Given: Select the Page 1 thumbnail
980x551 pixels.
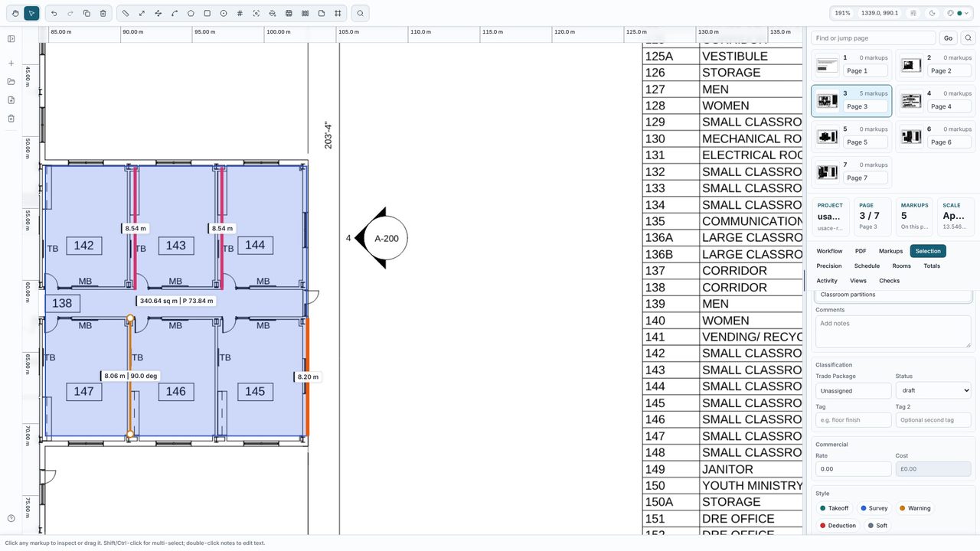Looking at the screenshot, I should point(851,65).
